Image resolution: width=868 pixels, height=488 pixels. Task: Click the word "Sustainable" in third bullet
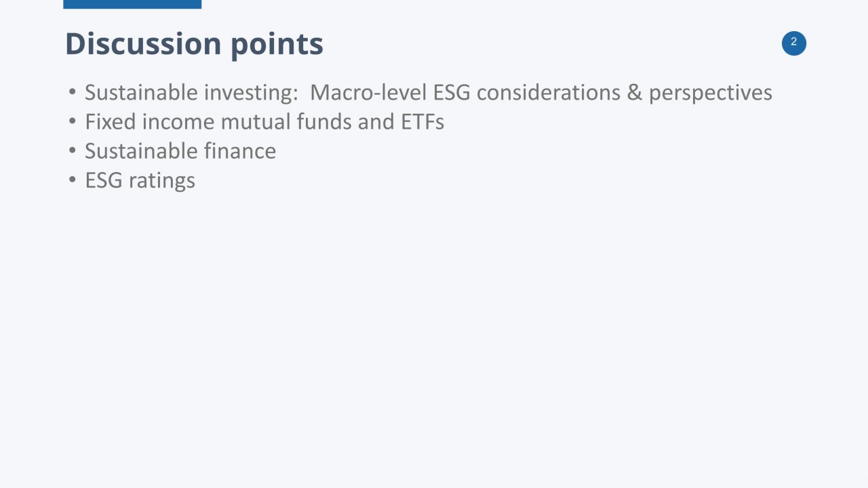[x=140, y=151]
